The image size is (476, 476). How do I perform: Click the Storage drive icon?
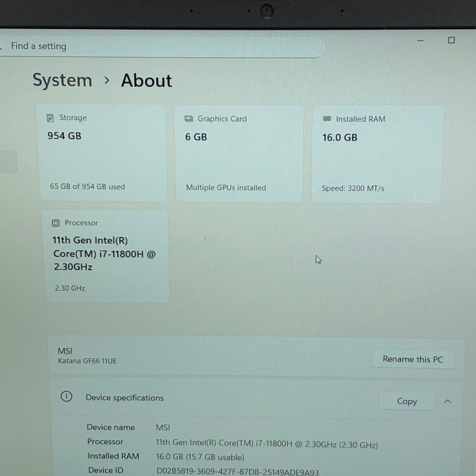click(x=50, y=118)
